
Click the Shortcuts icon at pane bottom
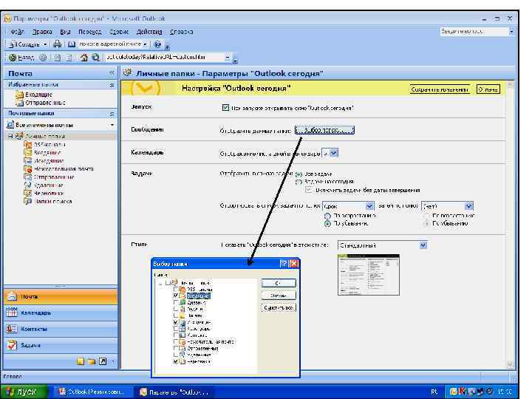pos(103,361)
